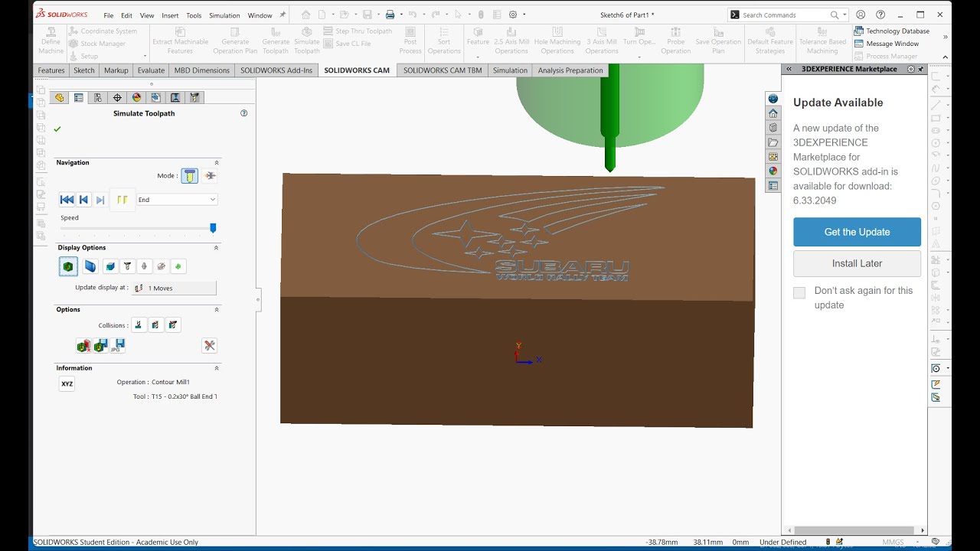Click Get the Update button
The height and width of the screenshot is (551, 980).
(x=857, y=232)
